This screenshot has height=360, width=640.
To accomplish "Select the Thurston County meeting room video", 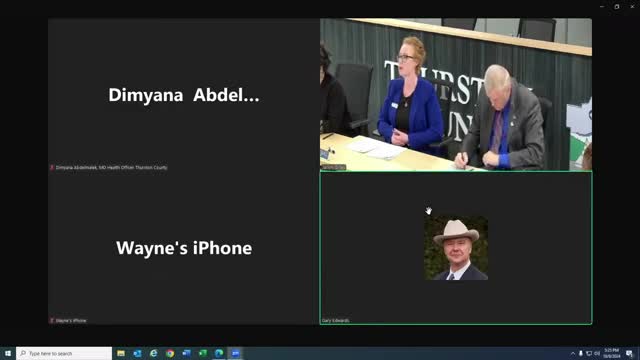I will [x=456, y=94].
